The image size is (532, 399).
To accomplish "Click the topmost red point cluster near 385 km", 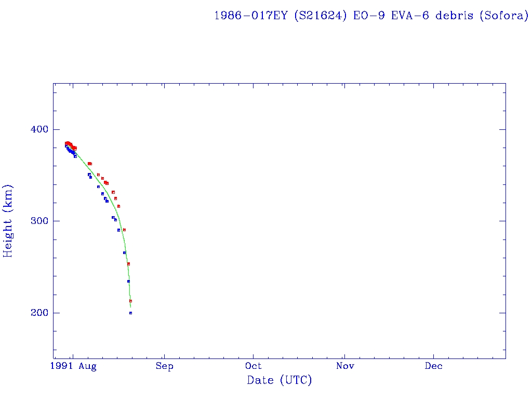I will [68, 143].
